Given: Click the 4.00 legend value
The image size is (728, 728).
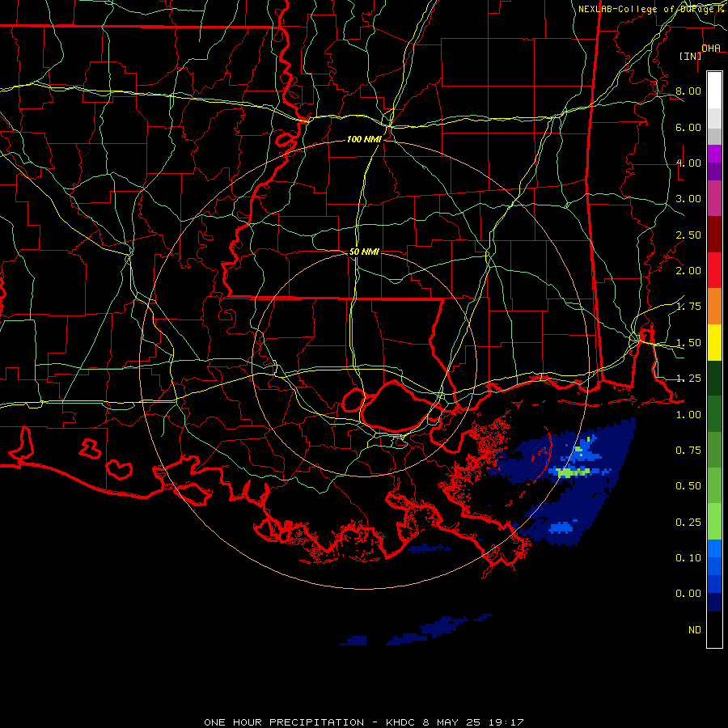Looking at the screenshot, I should 688,163.
